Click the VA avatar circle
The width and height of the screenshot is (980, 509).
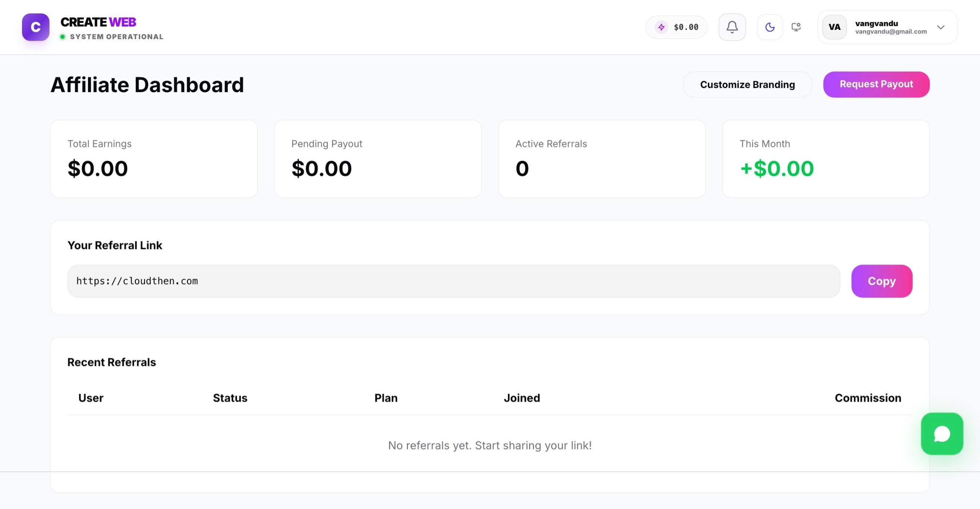coord(834,27)
